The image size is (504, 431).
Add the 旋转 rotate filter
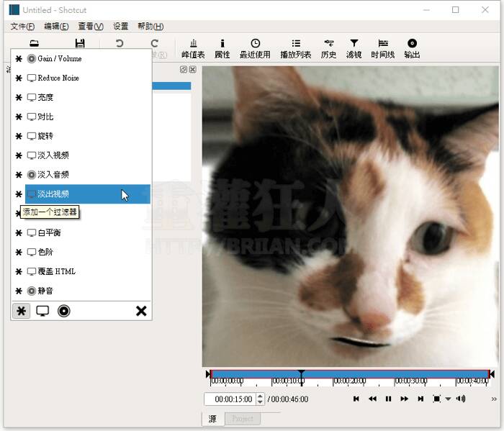87,136
